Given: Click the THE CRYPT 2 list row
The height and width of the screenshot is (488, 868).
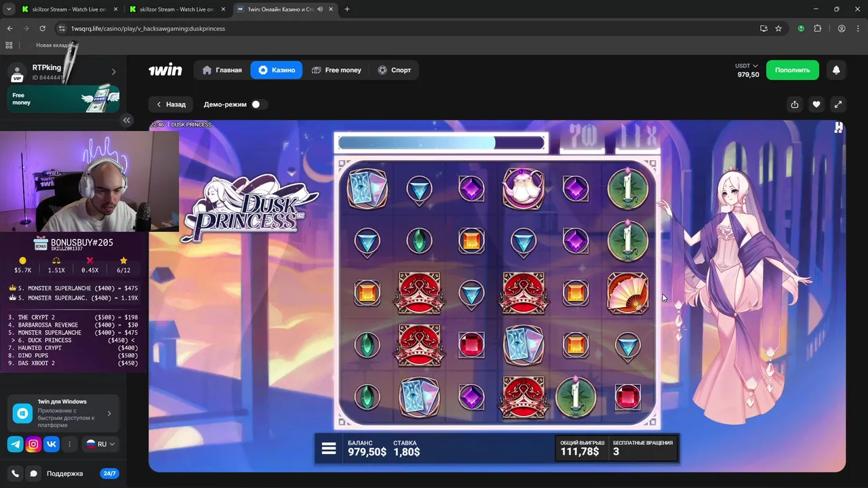Looking at the screenshot, I should pos(73,317).
